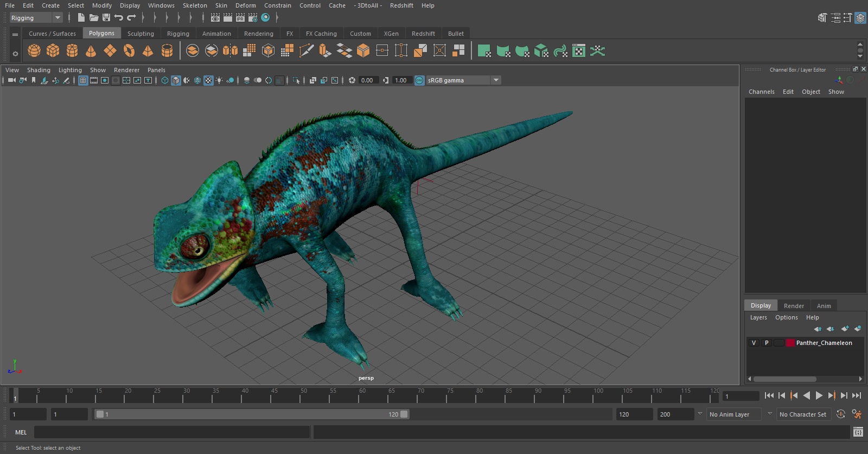The image size is (868, 454).
Task: Toggle the resolution gate display
Action: [105, 80]
